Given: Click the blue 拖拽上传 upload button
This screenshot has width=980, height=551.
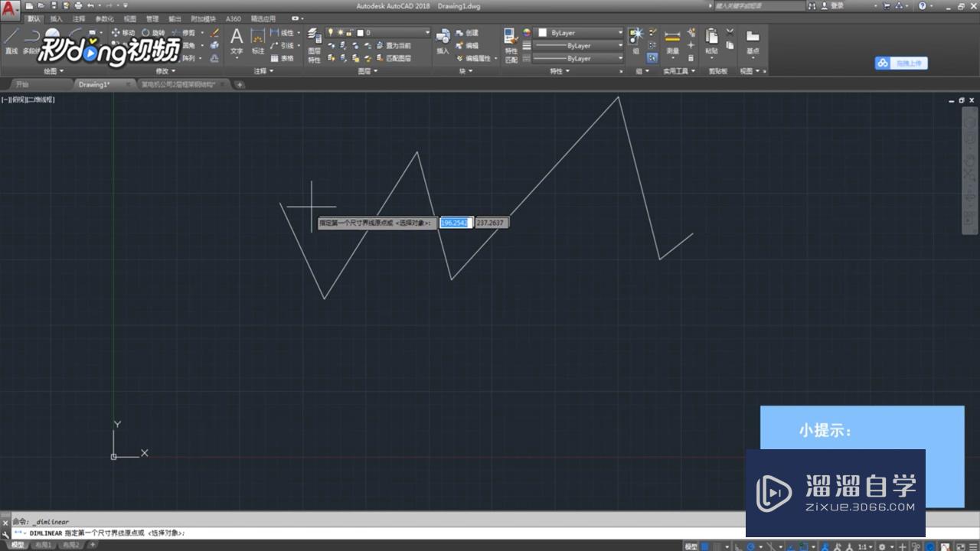Looking at the screenshot, I should (901, 64).
